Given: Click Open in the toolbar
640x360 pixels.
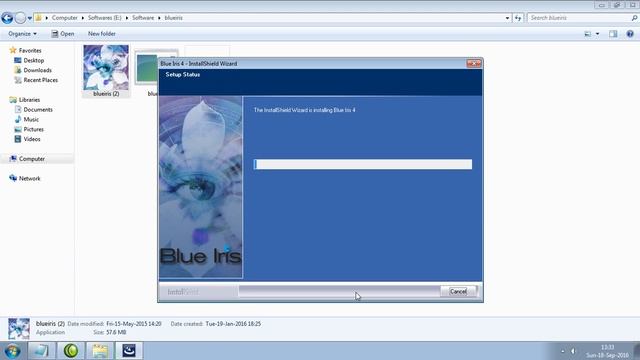Looking at the screenshot, I should (63, 34).
